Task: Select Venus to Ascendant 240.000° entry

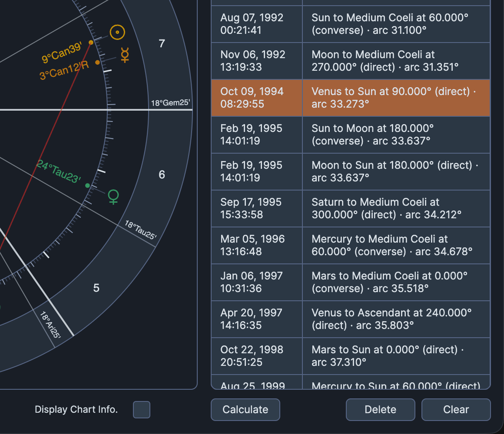Action: pyautogui.click(x=396, y=319)
